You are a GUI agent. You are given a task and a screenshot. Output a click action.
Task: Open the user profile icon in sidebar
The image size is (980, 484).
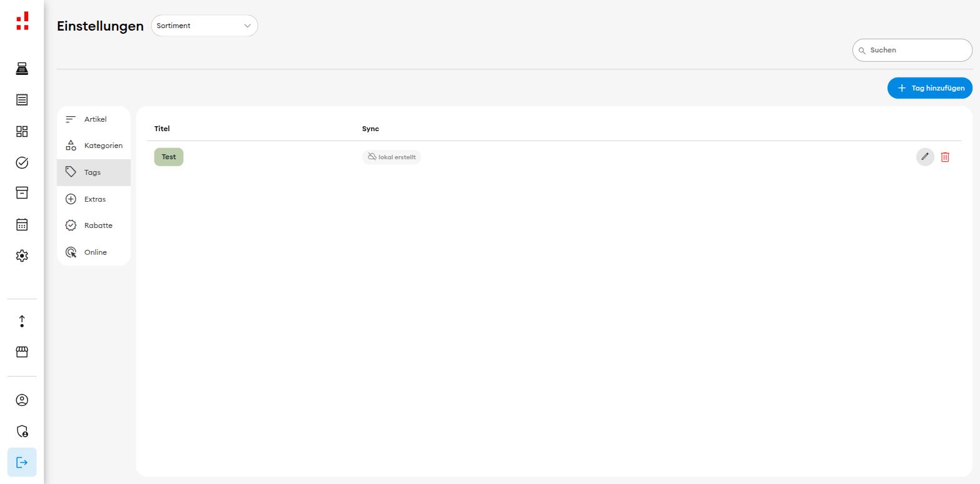22,400
